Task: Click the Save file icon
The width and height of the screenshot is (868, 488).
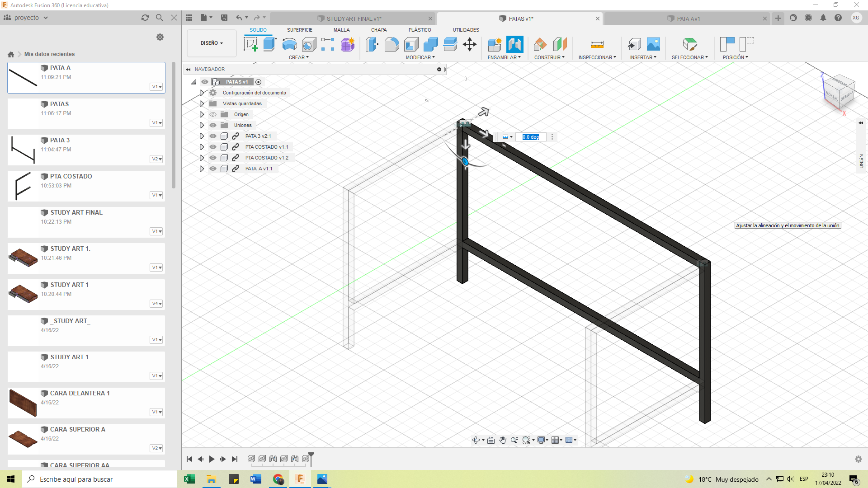Action: tap(224, 18)
